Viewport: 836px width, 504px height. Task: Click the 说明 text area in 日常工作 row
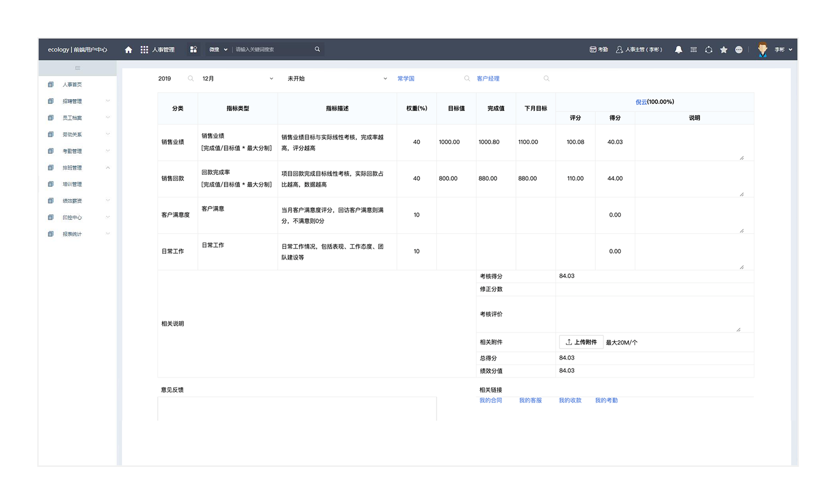(x=690, y=252)
